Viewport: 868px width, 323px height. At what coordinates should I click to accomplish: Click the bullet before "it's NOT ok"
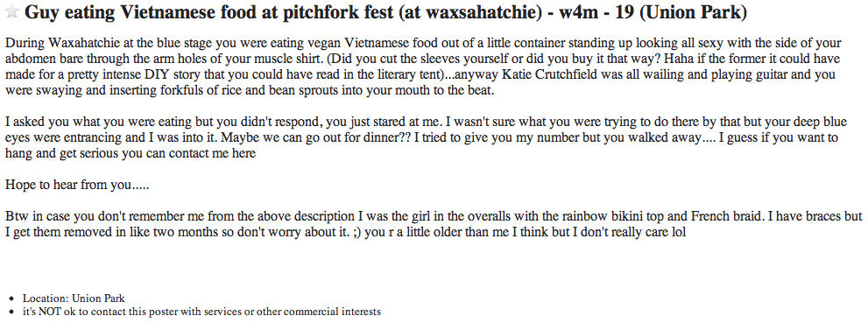click(x=13, y=312)
